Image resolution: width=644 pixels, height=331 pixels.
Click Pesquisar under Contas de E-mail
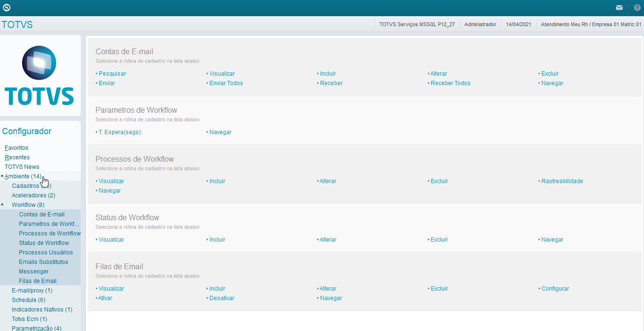click(x=112, y=74)
